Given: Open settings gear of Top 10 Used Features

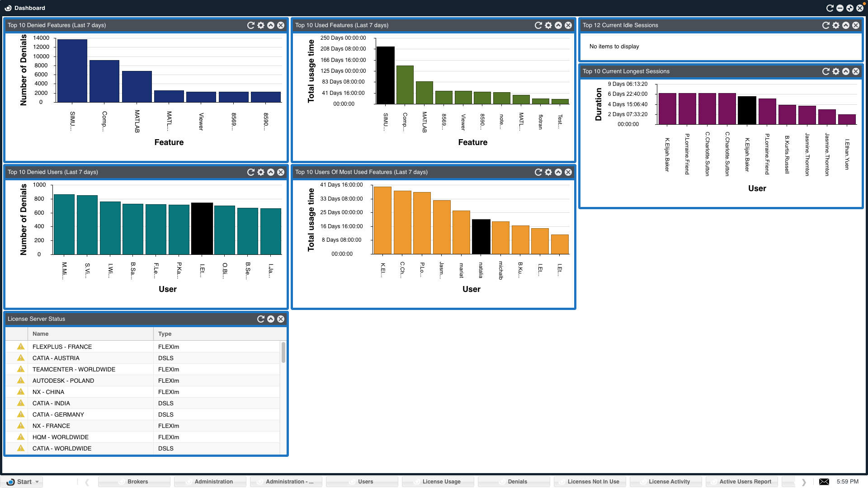Looking at the screenshot, I should [548, 25].
